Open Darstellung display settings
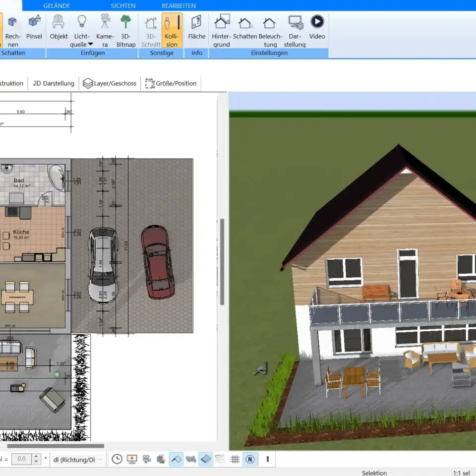This screenshot has width=476, height=476. [x=295, y=30]
